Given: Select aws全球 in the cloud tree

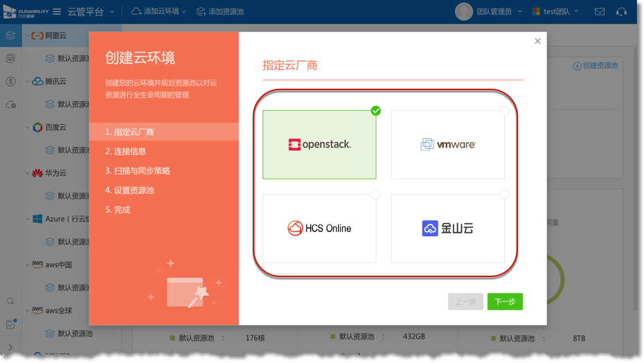Looking at the screenshot, I should [58, 310].
